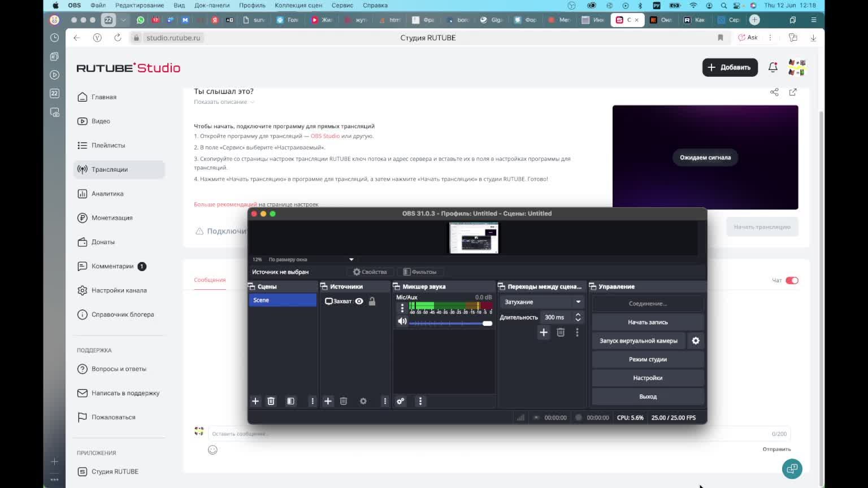Open advanced audio properties gears icon
868x488 pixels.
pos(401,401)
